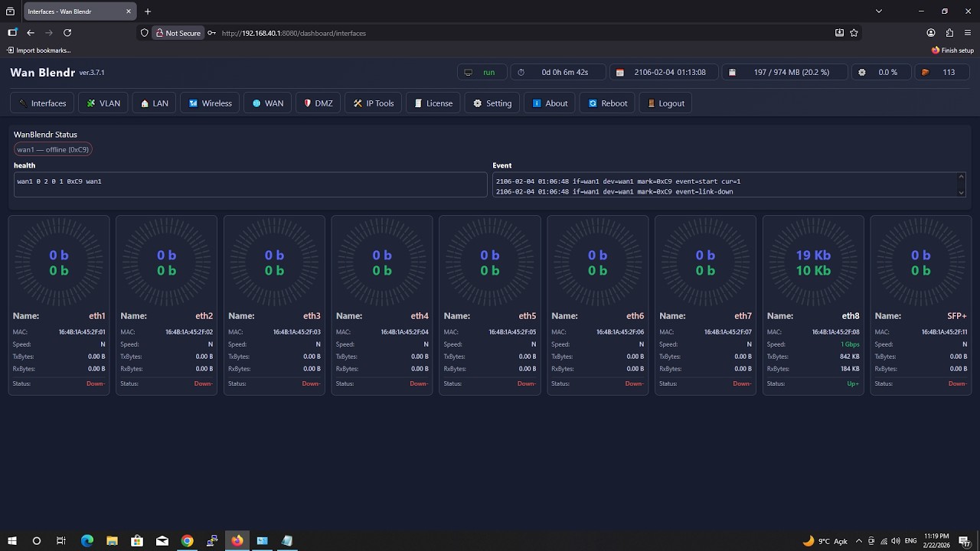Click the Wan Blendr logo title
The width and height of the screenshot is (980, 551).
(x=43, y=73)
